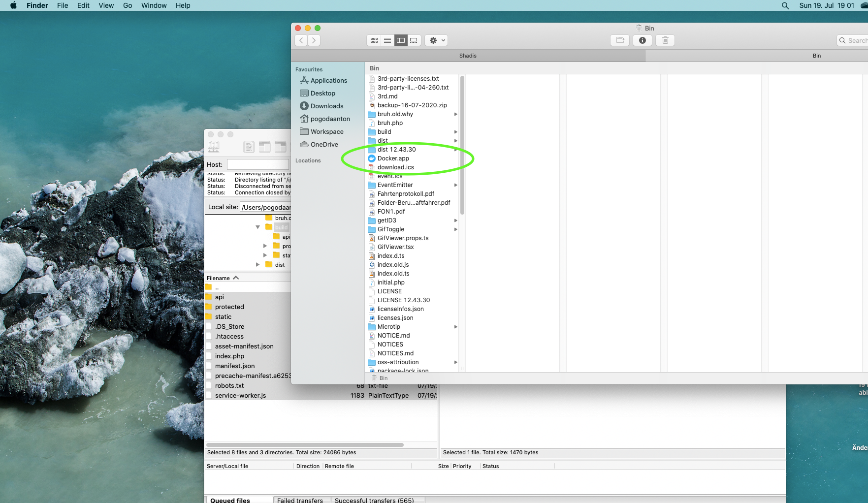868x503 pixels.
Task: Go back with the Finder back arrow
Action: pos(301,40)
